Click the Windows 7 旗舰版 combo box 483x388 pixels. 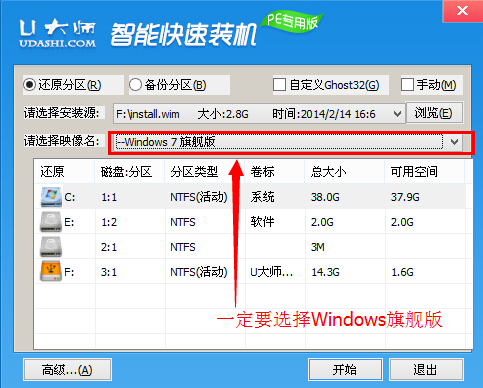coord(288,142)
